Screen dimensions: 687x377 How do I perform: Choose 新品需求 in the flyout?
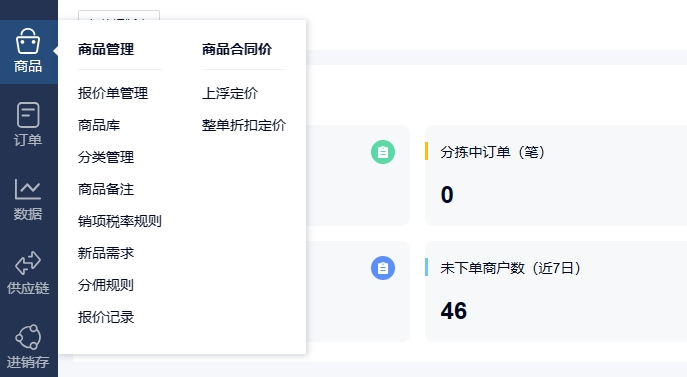(x=106, y=253)
